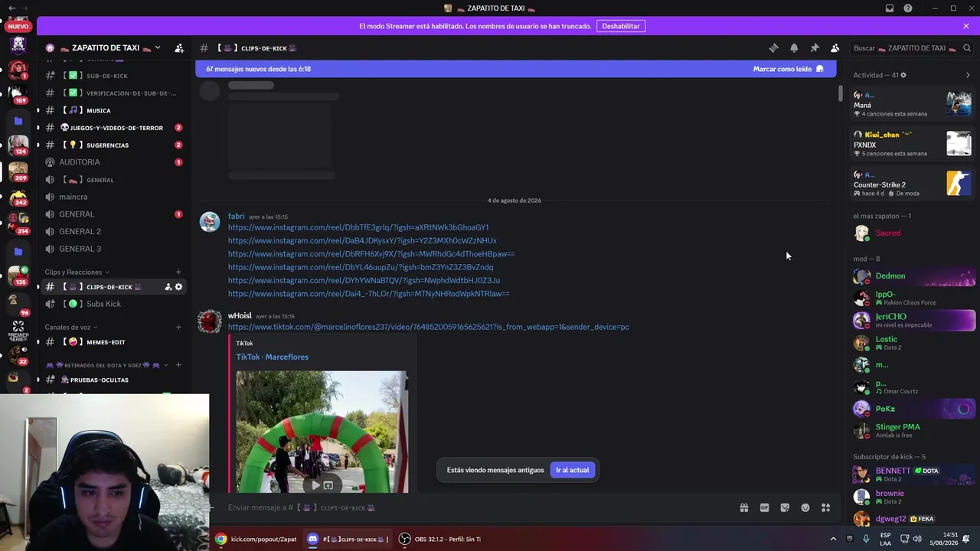Open the Counter-Strike 2 activity card

tap(911, 184)
